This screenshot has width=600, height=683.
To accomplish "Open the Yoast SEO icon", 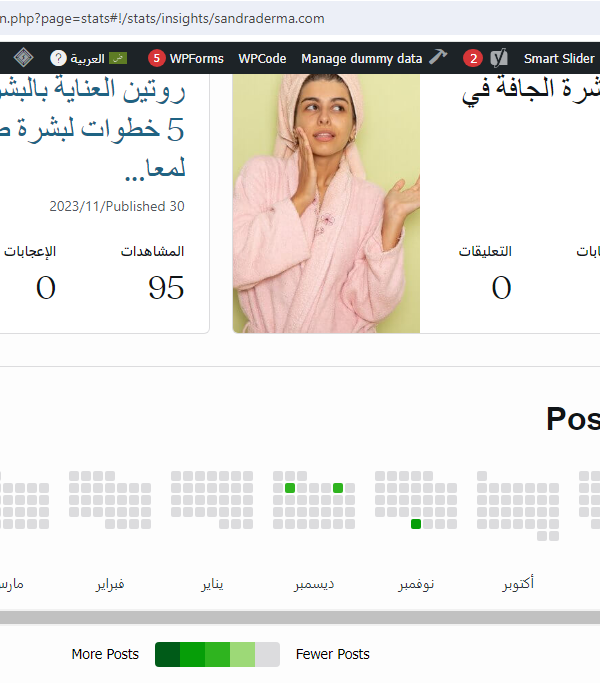I will (499, 58).
